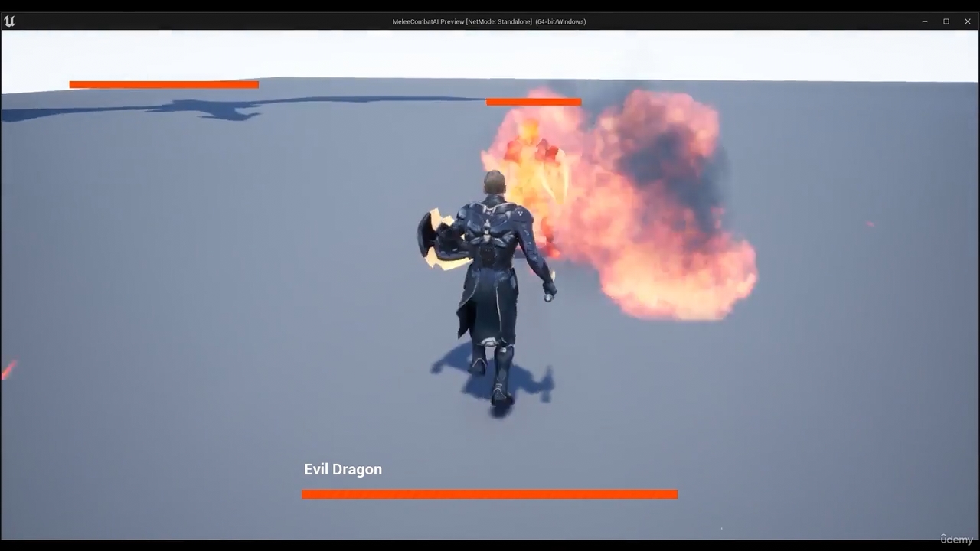Image resolution: width=980 pixels, height=551 pixels.
Task: Click the player character's head
Action: point(495,182)
